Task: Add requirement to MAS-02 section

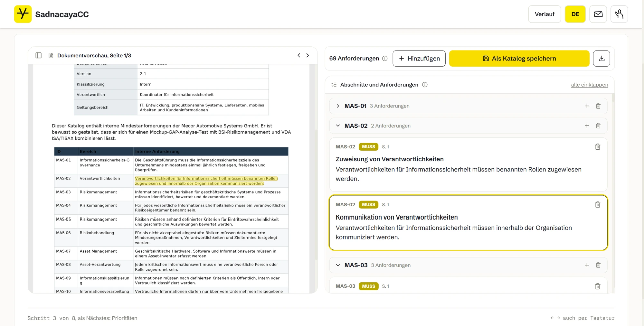Action: click(x=587, y=126)
